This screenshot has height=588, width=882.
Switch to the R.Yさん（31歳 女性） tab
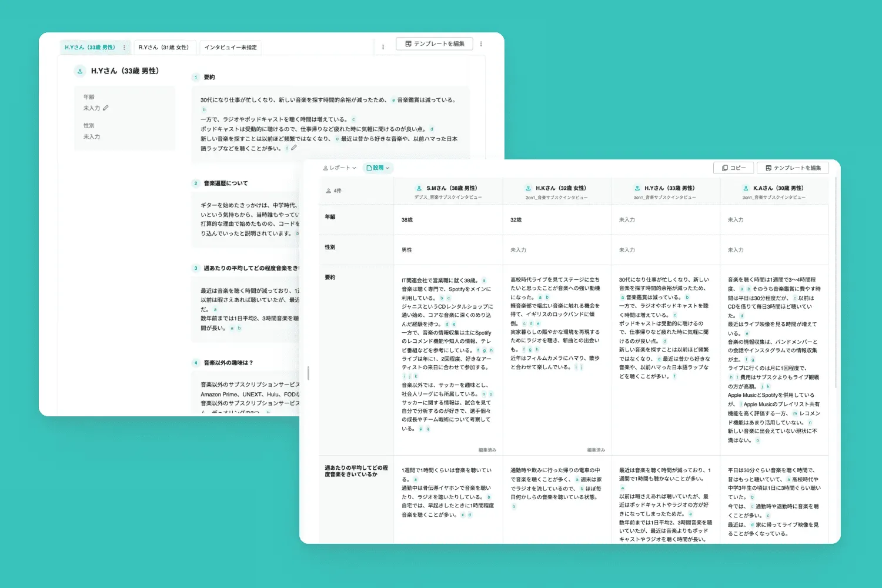point(163,47)
